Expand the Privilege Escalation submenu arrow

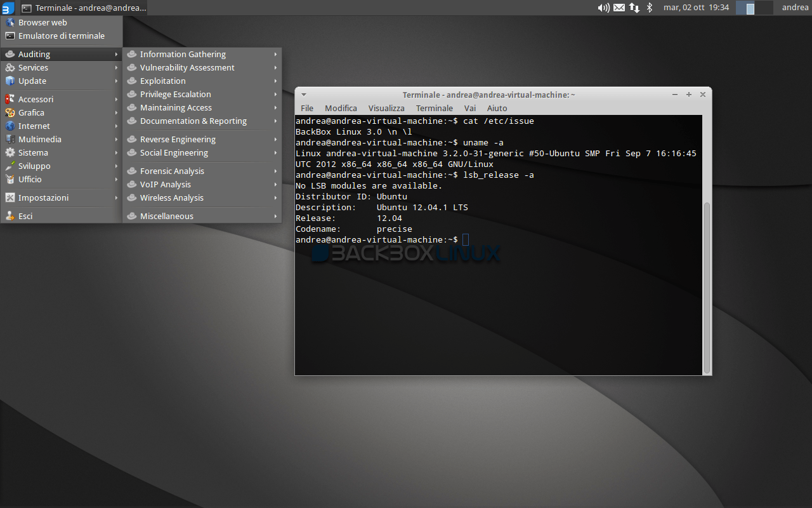(275, 94)
